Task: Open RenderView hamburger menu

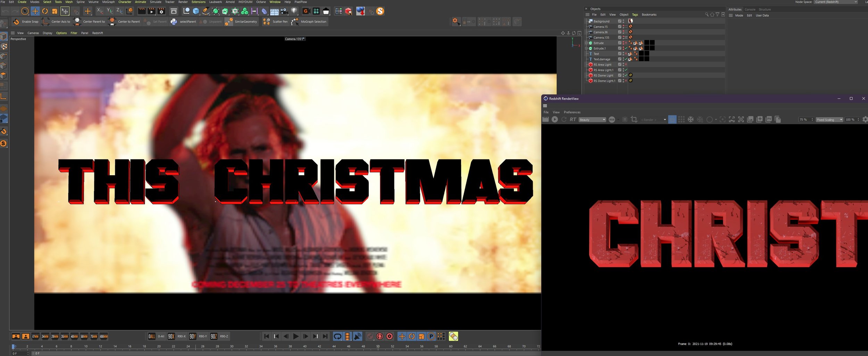Action: 545,106
